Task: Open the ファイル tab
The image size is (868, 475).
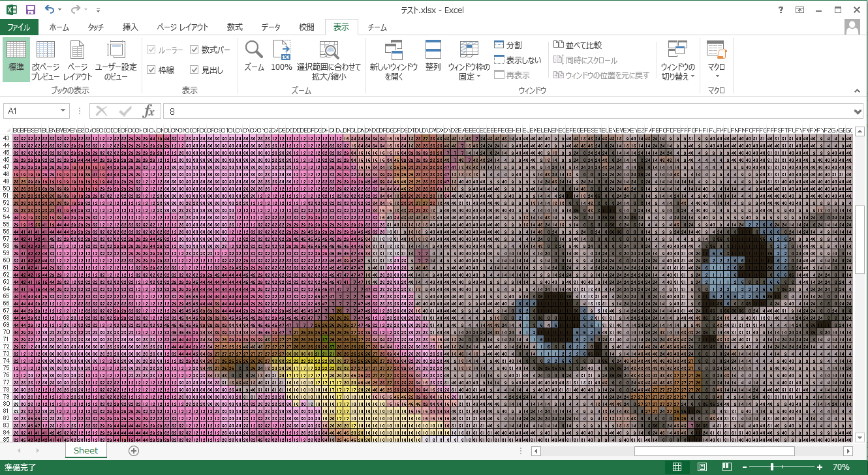Action: (x=18, y=27)
